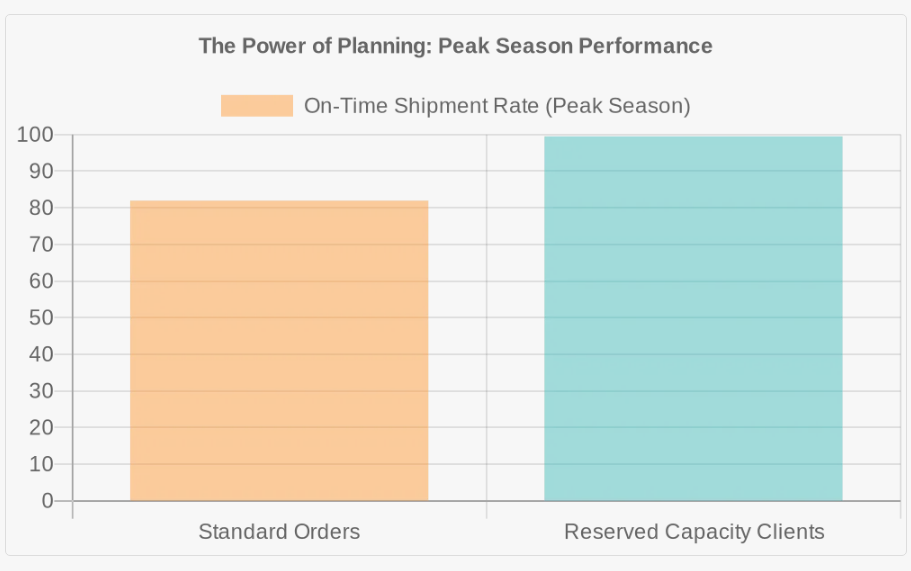This screenshot has height=571, width=911.
Task: Click the 90 y-axis tick label
Action: (41, 171)
